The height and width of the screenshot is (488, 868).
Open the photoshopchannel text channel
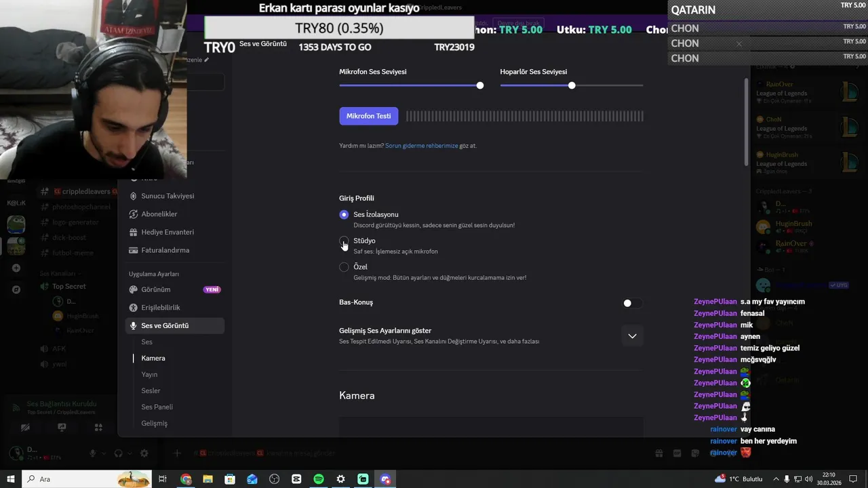(x=81, y=207)
